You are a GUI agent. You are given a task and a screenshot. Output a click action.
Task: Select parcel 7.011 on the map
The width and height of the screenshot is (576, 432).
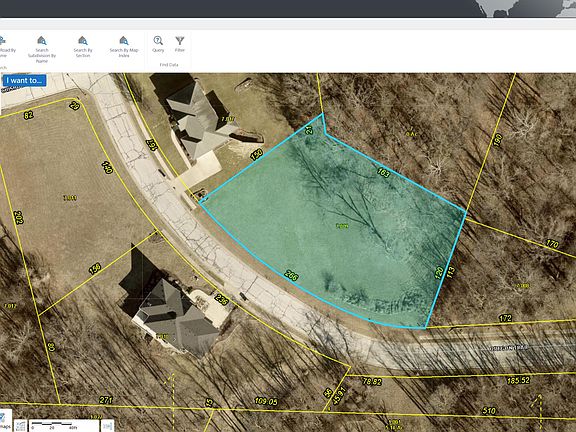coord(70,198)
